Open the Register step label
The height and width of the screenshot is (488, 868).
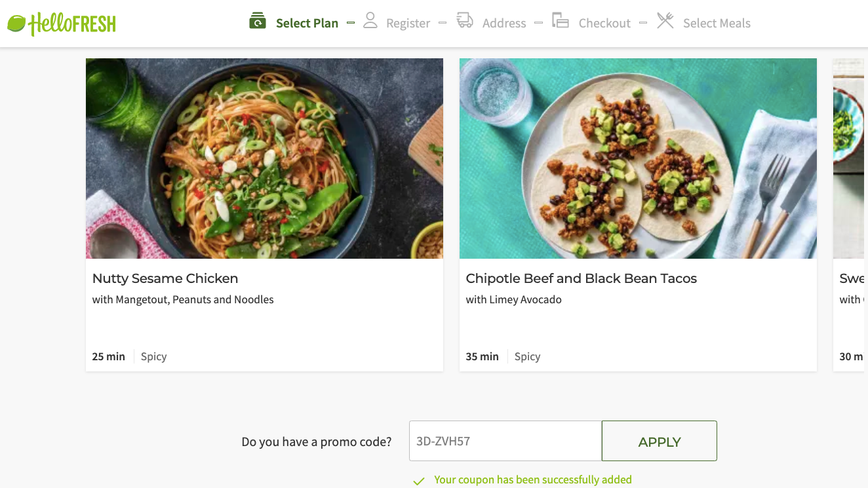pos(408,23)
